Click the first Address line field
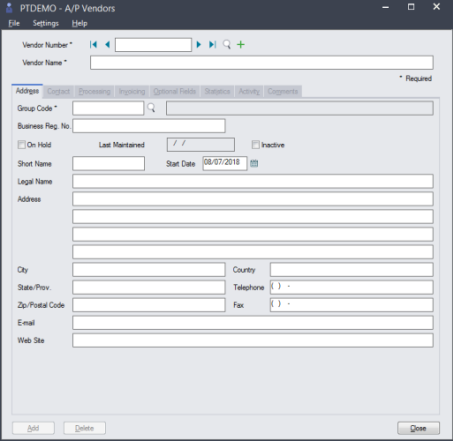This screenshot has height=441, width=453. pos(253,199)
